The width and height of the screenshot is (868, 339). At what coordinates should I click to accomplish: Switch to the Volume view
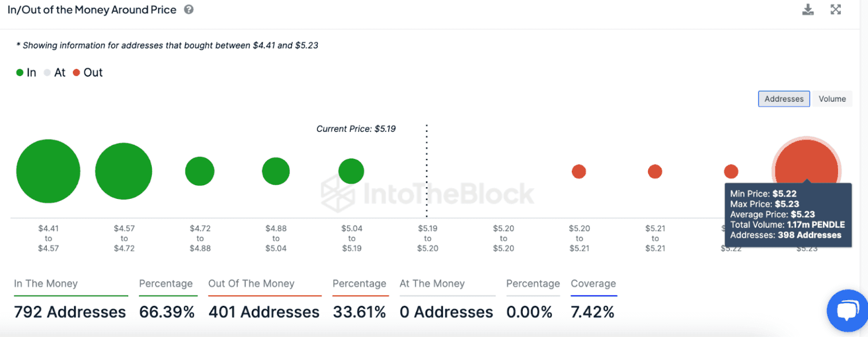832,99
